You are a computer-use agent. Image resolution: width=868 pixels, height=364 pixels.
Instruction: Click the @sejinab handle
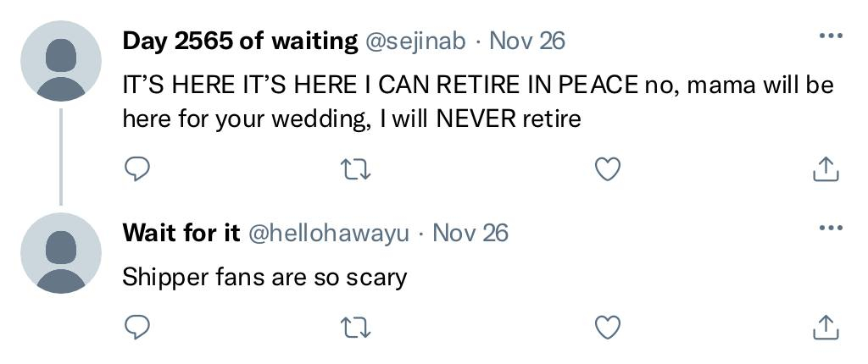[415, 41]
